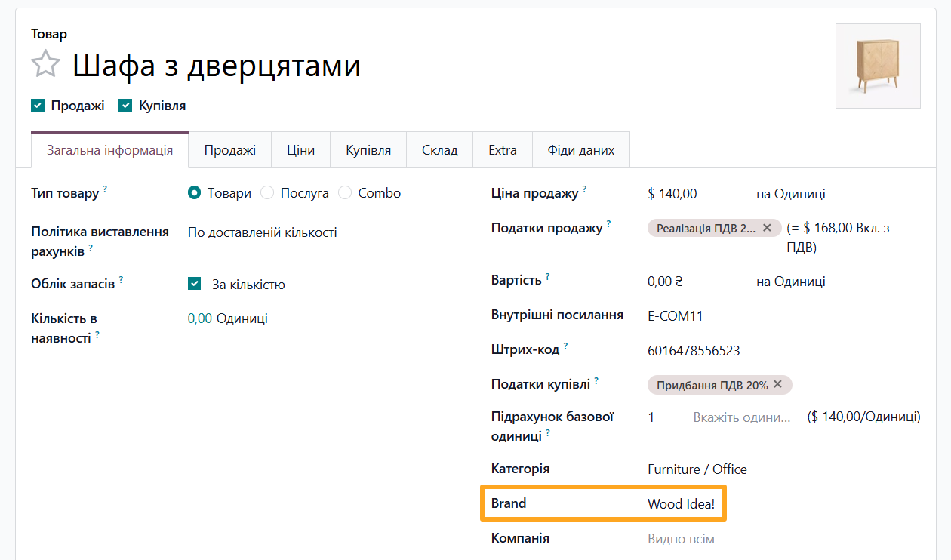Select the Товари radio option
The height and width of the screenshot is (560, 951).
point(195,193)
